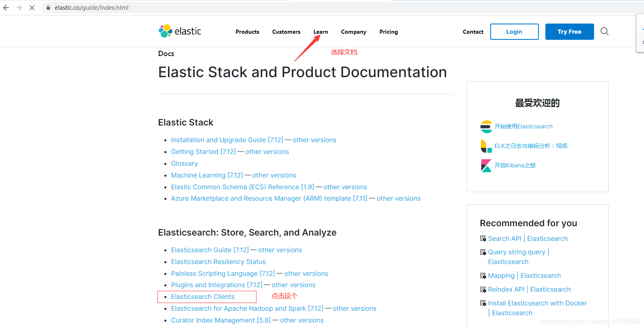This screenshot has width=644, height=329.
Task: Open Elasticsearch for Apache Hadoop and Spark link
Action: (247, 308)
